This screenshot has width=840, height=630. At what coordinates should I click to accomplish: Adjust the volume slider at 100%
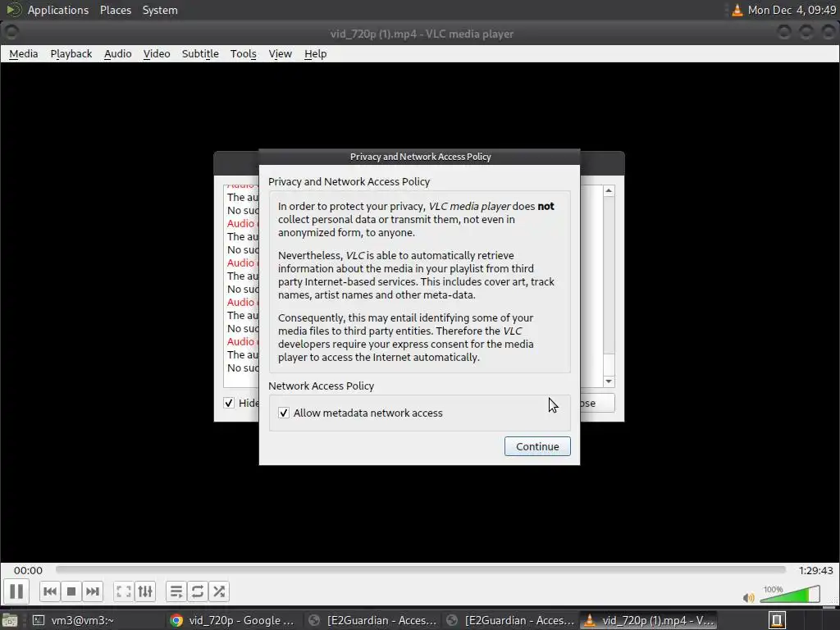[790, 594]
